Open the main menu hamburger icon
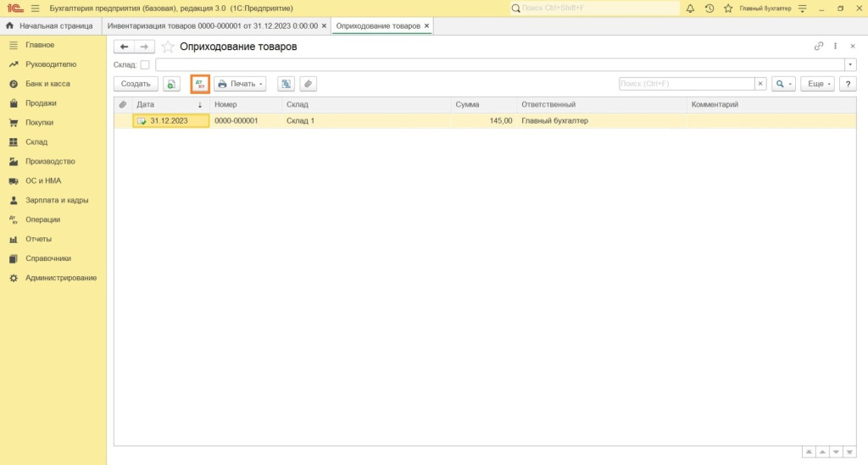The height and width of the screenshot is (465, 868). [x=35, y=8]
